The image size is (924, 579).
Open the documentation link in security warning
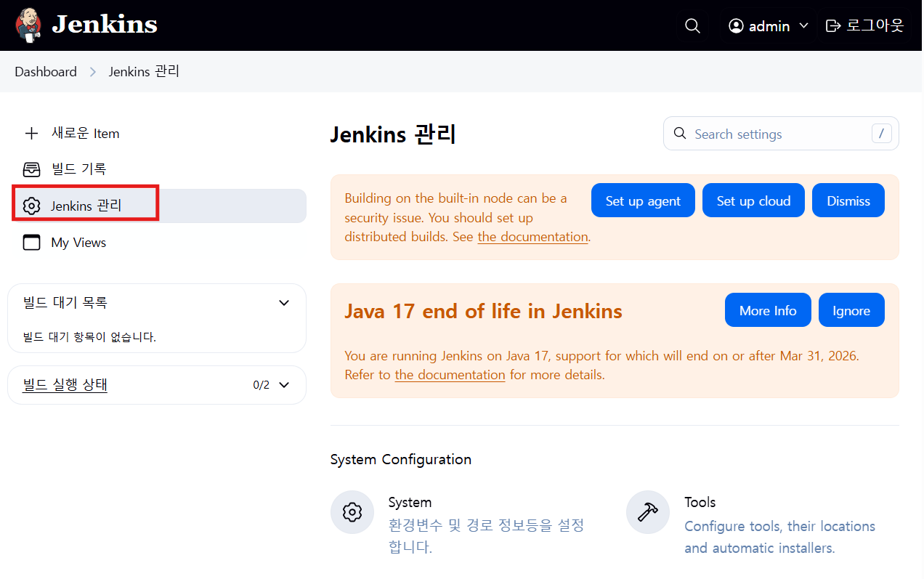coord(532,237)
